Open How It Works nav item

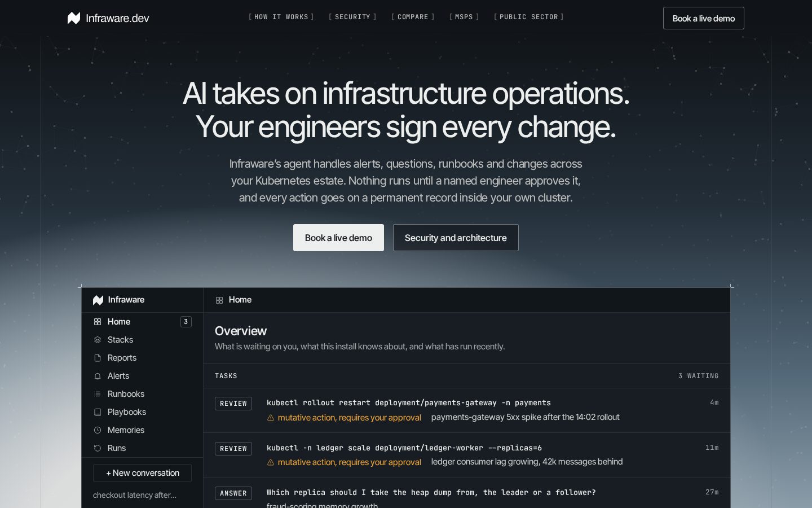point(281,17)
